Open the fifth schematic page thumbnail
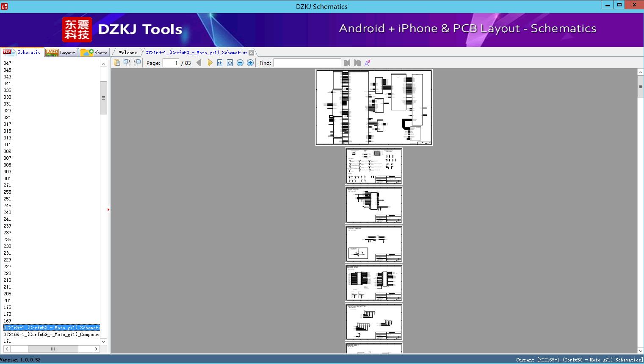 pos(374,283)
